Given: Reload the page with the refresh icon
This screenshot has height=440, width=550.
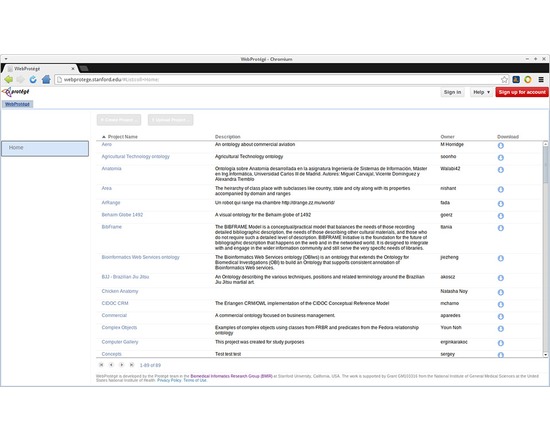Looking at the screenshot, I should coord(33,80).
